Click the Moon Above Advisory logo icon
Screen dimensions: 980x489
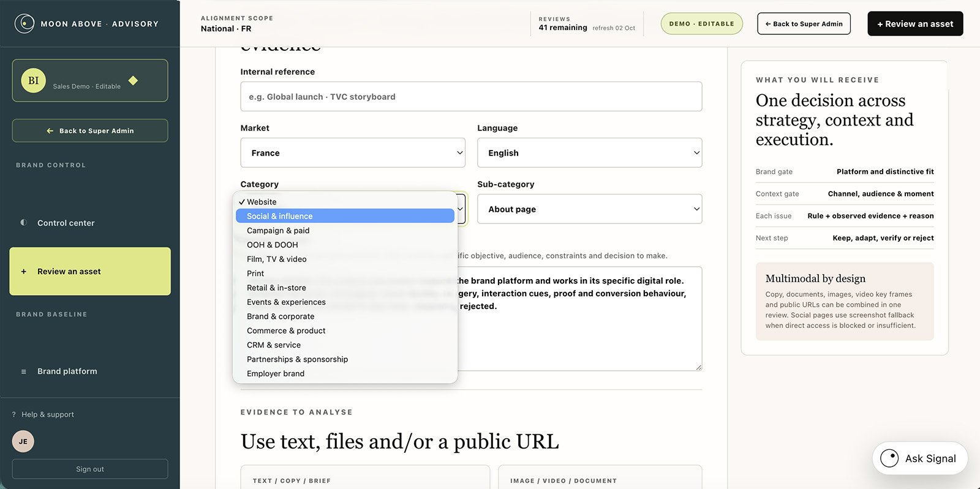pyautogui.click(x=24, y=24)
